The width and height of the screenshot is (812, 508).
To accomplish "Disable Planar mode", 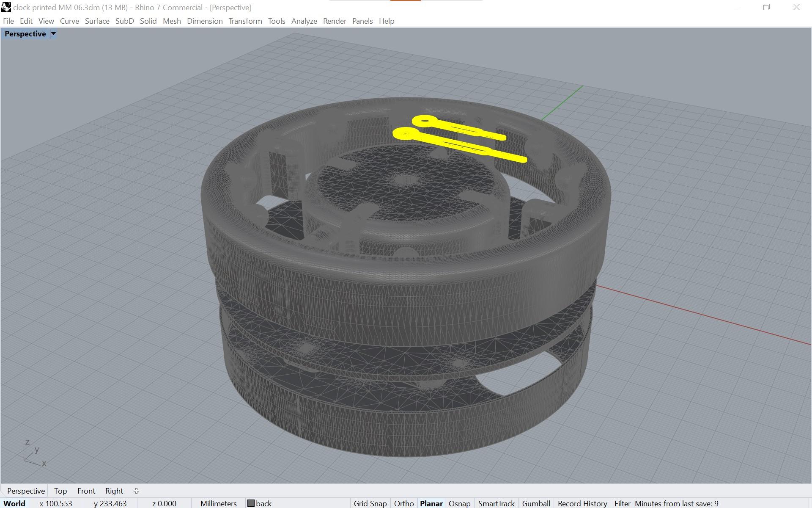I will click(431, 503).
